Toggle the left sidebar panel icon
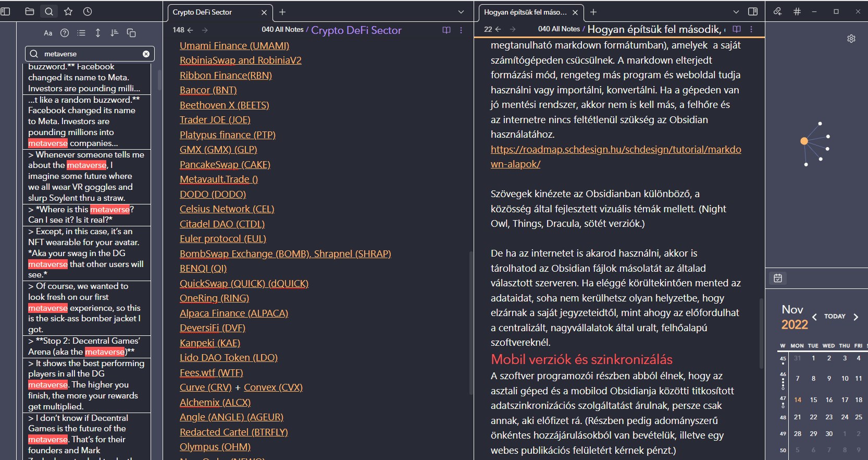Viewport: 868px width, 460px height. 5,11
